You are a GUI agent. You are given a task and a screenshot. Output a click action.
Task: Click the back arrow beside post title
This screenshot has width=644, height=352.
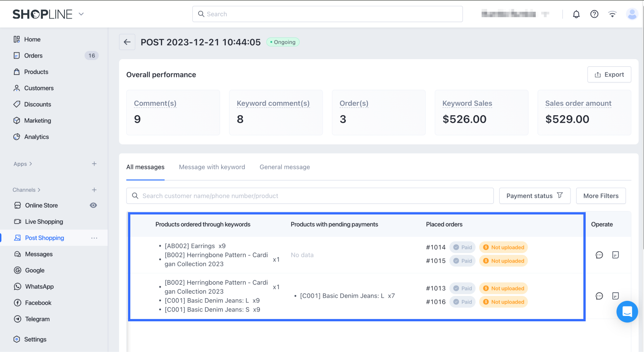[127, 42]
